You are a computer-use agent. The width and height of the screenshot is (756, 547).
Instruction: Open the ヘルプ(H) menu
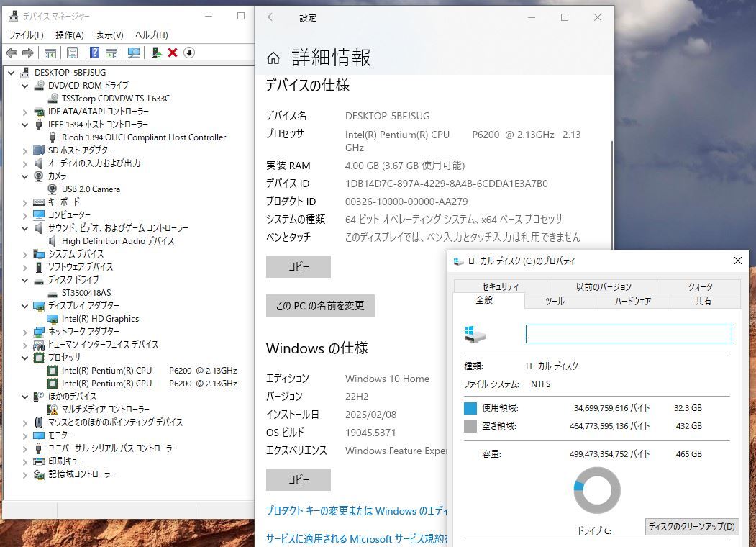pyautogui.click(x=151, y=35)
